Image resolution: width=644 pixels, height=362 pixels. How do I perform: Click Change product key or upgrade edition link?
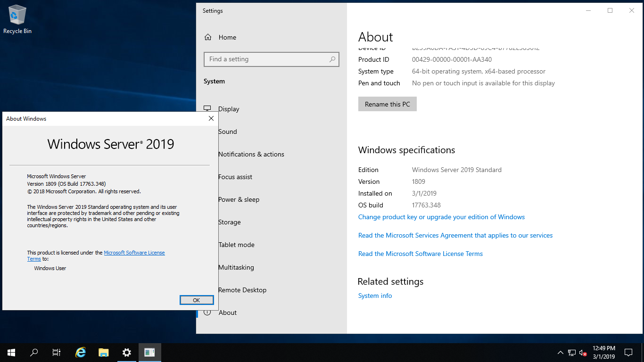(441, 217)
